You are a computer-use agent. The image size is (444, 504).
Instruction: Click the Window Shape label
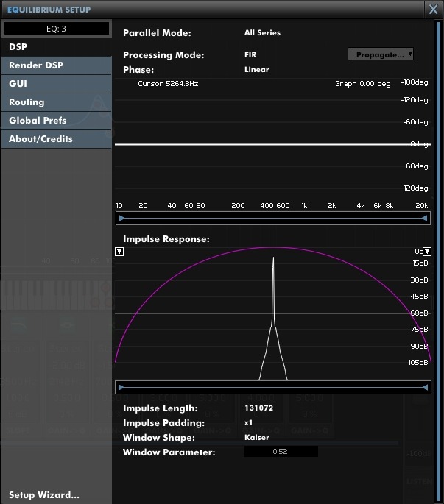point(159,438)
